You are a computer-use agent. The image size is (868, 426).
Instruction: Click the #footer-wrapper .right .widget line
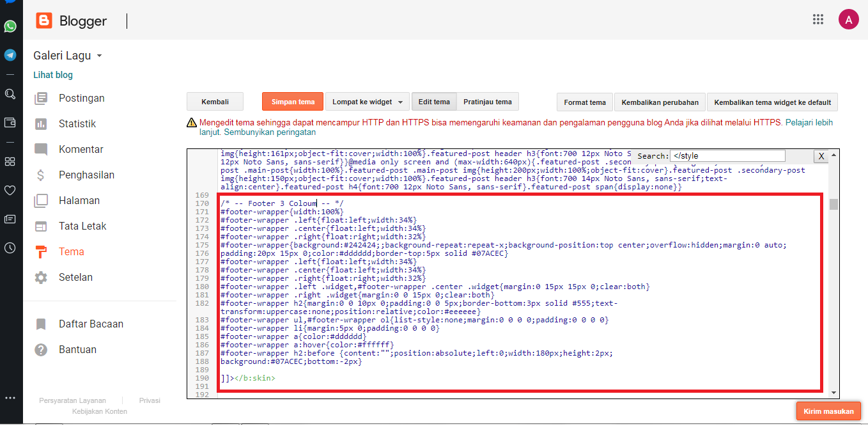357,295
